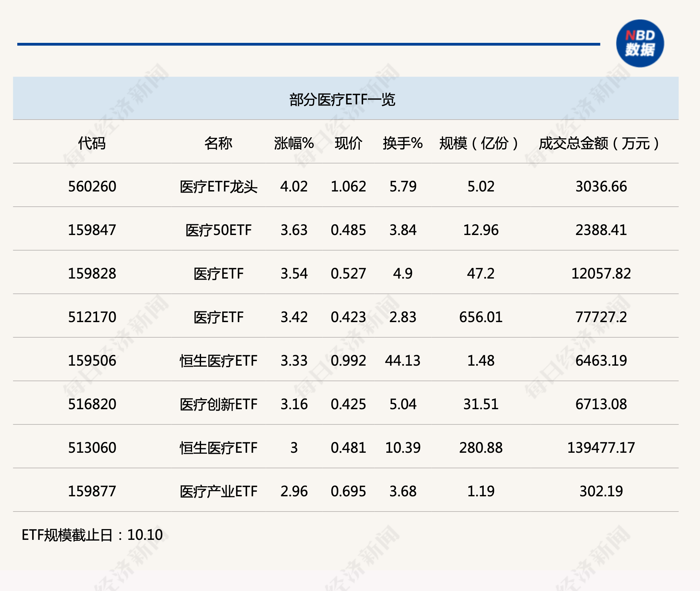Click the size value 31.51
Viewport: 700px width, 591px height.
click(x=481, y=404)
